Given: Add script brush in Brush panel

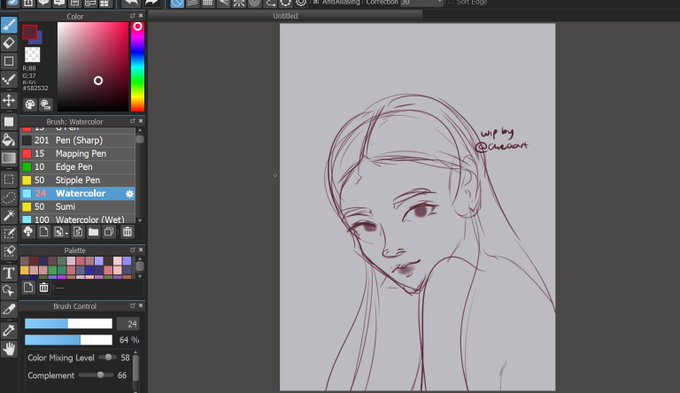Looking at the screenshot, I should 78,232.
